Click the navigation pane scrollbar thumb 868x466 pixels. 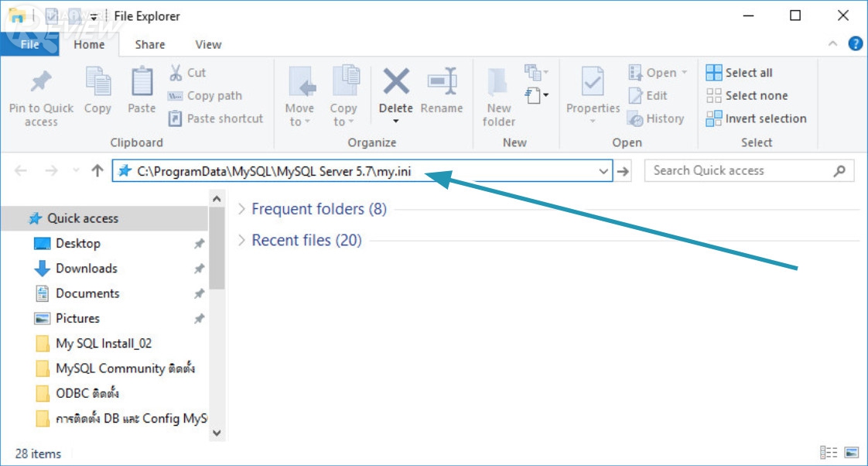coord(217,248)
